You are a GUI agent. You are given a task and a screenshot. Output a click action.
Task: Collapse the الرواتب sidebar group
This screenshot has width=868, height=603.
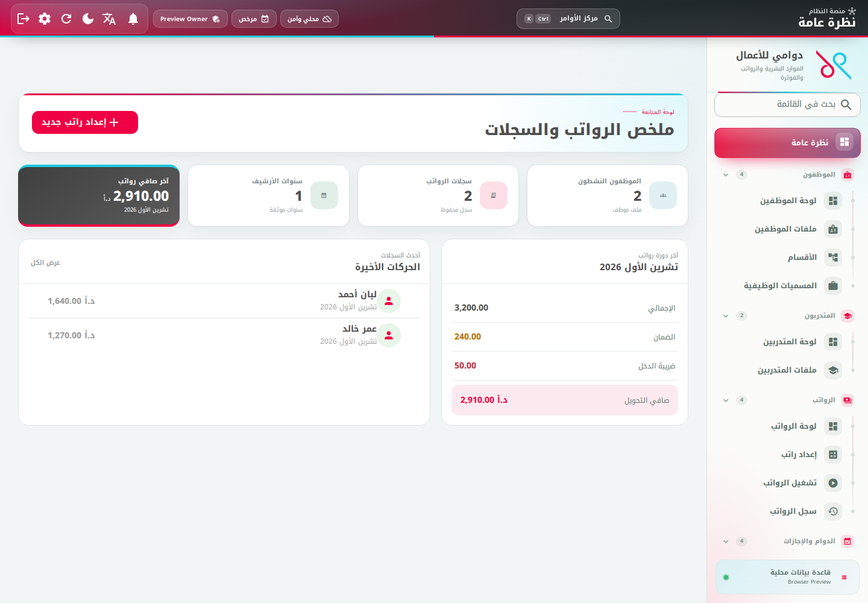pyautogui.click(x=787, y=400)
